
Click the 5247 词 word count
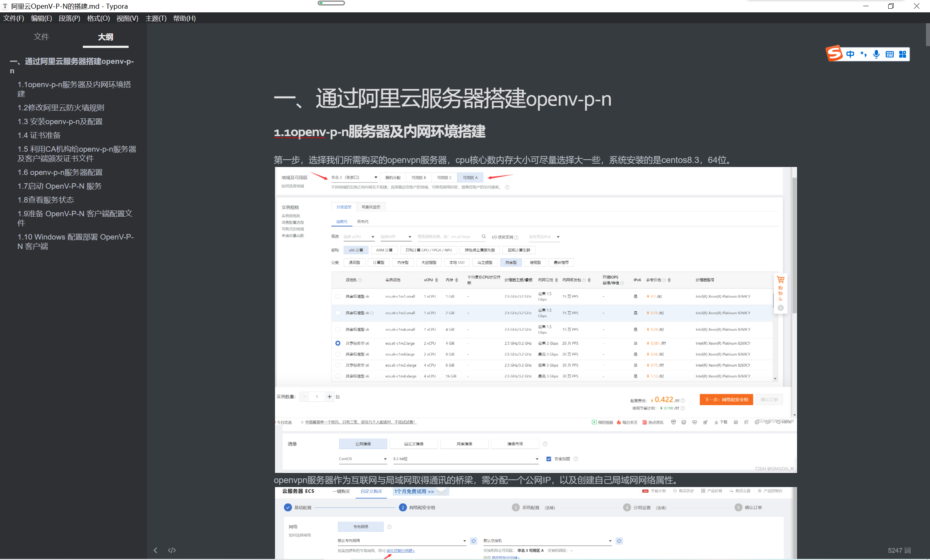899,550
